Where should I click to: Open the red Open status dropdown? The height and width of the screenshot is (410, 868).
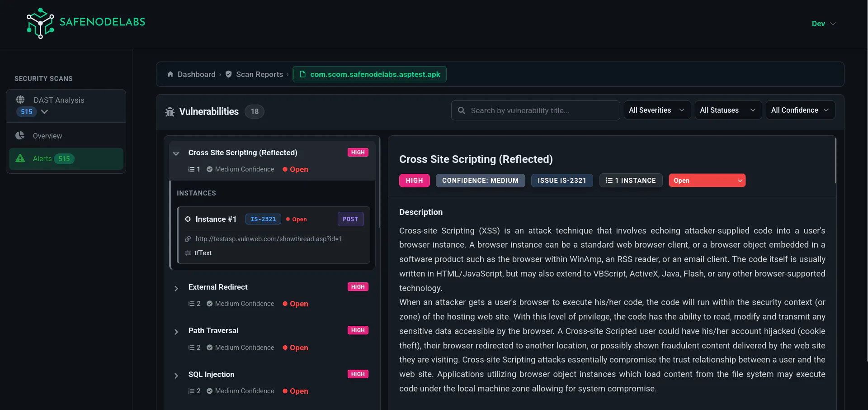(707, 181)
